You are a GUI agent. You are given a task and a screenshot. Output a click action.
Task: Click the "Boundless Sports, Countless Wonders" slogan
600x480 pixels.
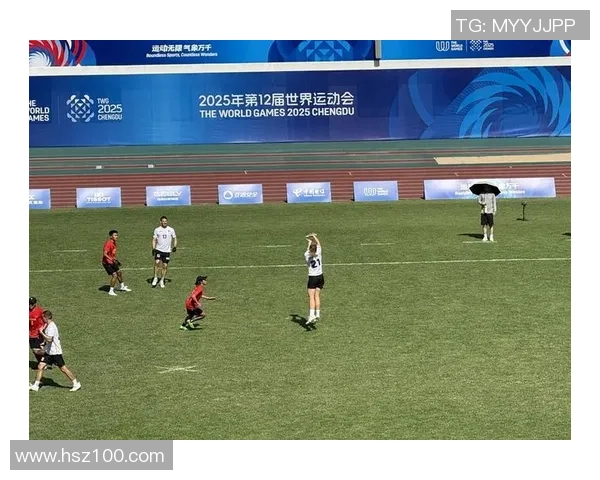tap(182, 55)
